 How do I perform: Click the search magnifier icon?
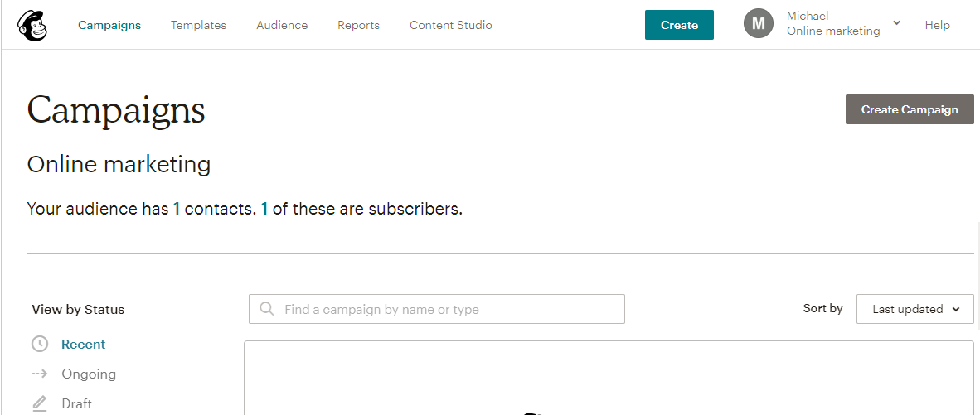pos(267,309)
